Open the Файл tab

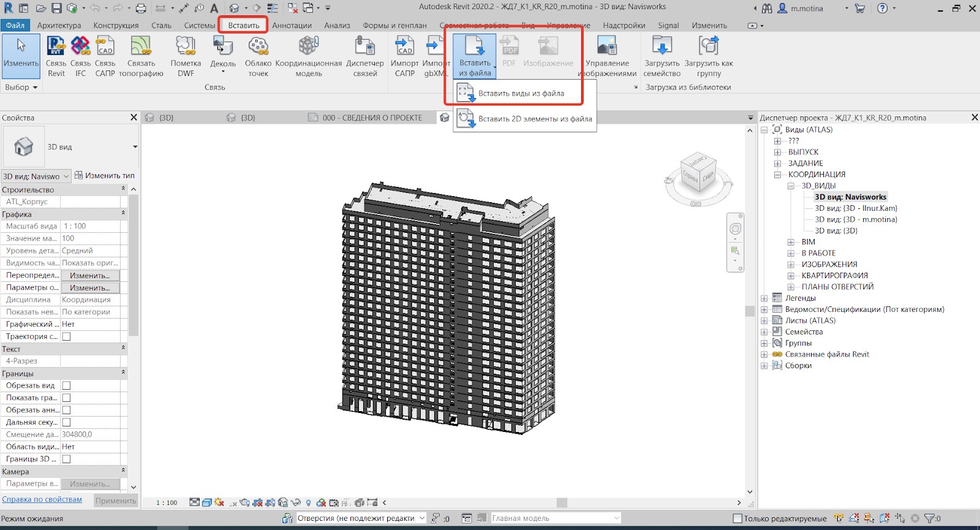pos(15,25)
